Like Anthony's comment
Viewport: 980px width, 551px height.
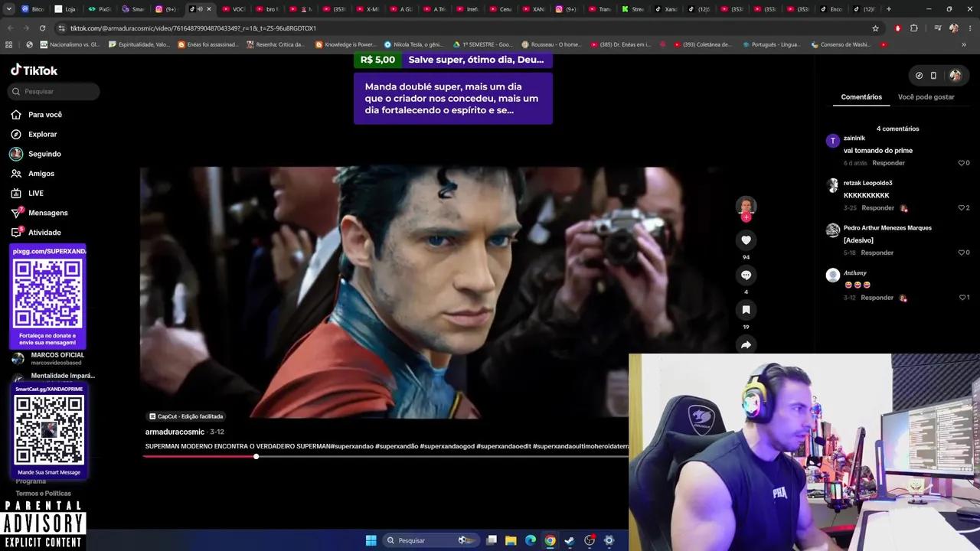(x=964, y=298)
